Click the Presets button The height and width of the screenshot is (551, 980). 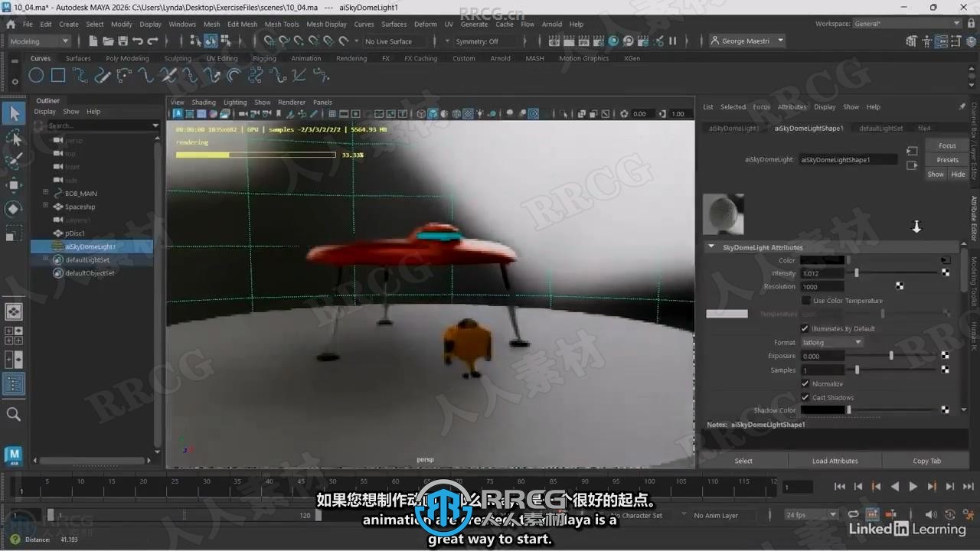tap(947, 160)
